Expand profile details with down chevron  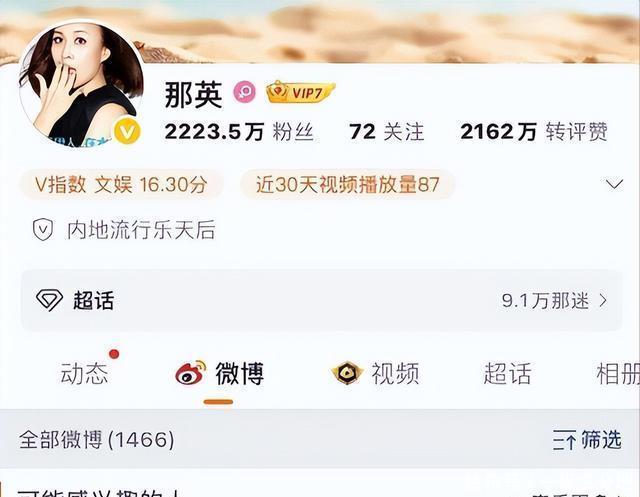(x=614, y=184)
